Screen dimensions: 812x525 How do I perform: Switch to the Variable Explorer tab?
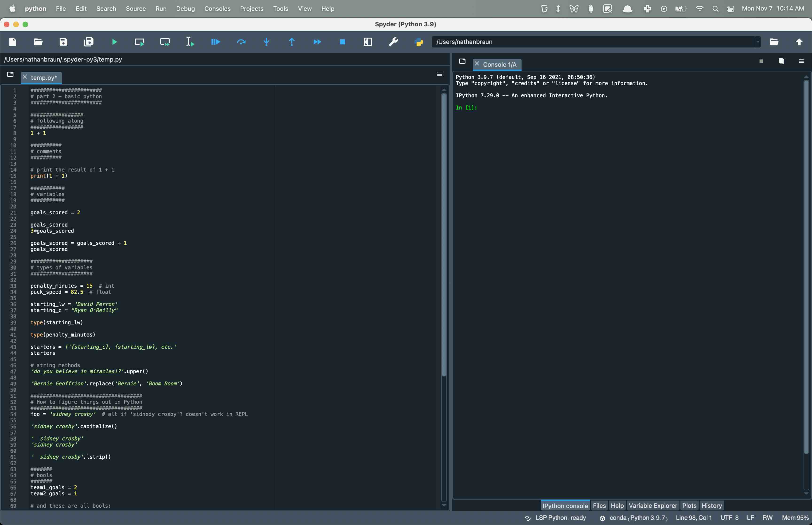pos(652,505)
